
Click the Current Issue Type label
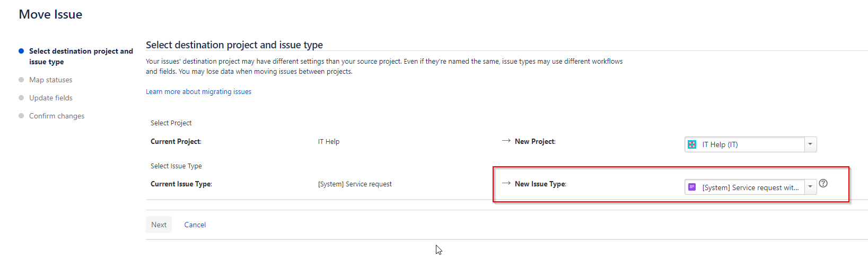coord(181,184)
